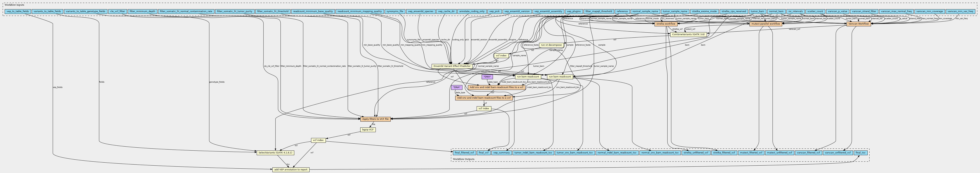Select the strelka_exome_mode input node
Viewport: 980px width, 173px height.
pos(704,11)
